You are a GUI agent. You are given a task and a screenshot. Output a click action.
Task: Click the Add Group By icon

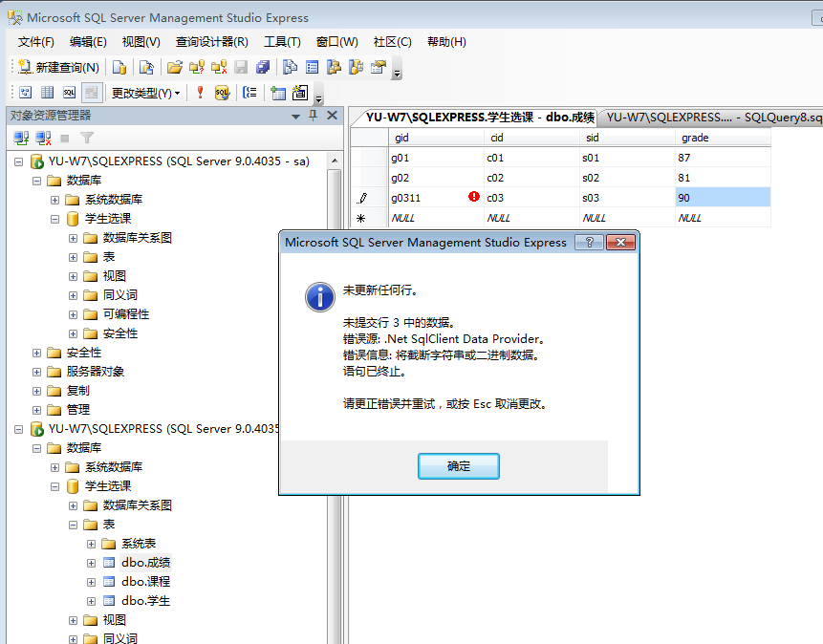coord(249,93)
